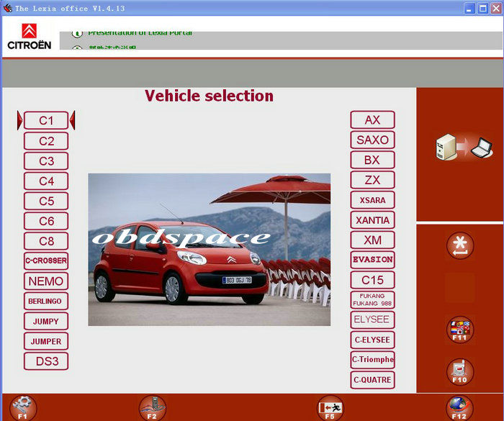Viewport: 504px width, 421px height.
Task: Select the C2 vehicle
Action: point(46,141)
